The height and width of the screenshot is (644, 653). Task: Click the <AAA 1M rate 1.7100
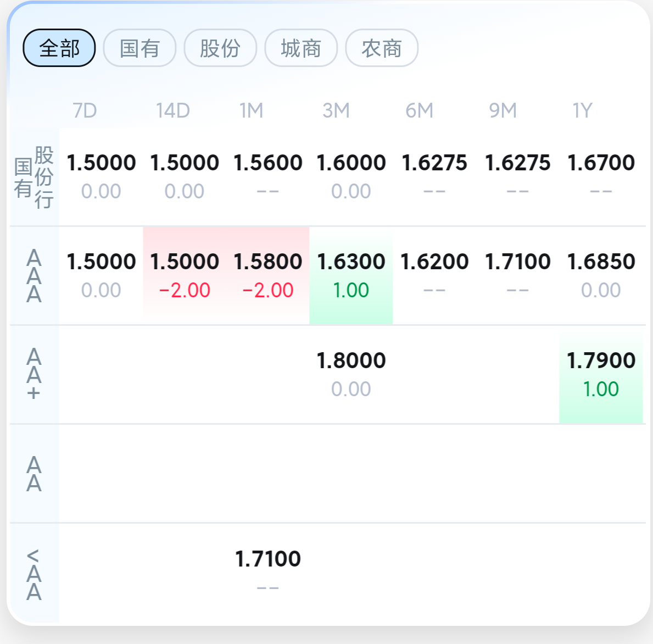click(268, 559)
